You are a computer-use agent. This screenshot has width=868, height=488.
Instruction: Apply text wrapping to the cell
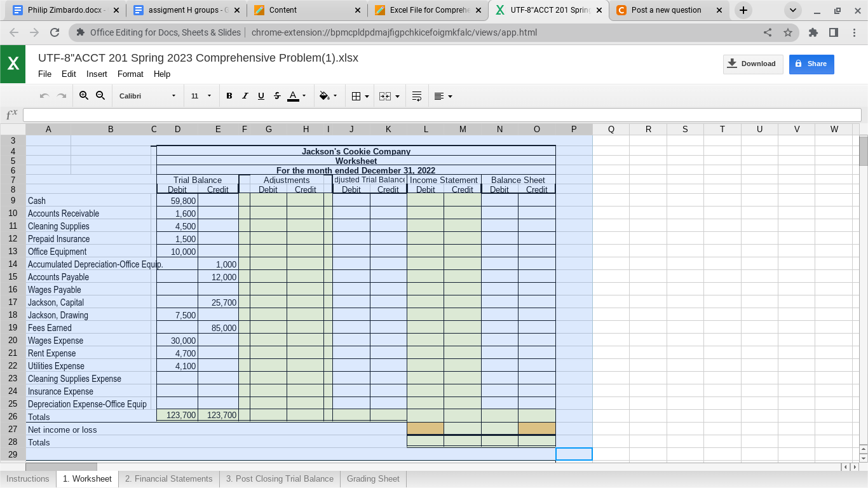417,96
